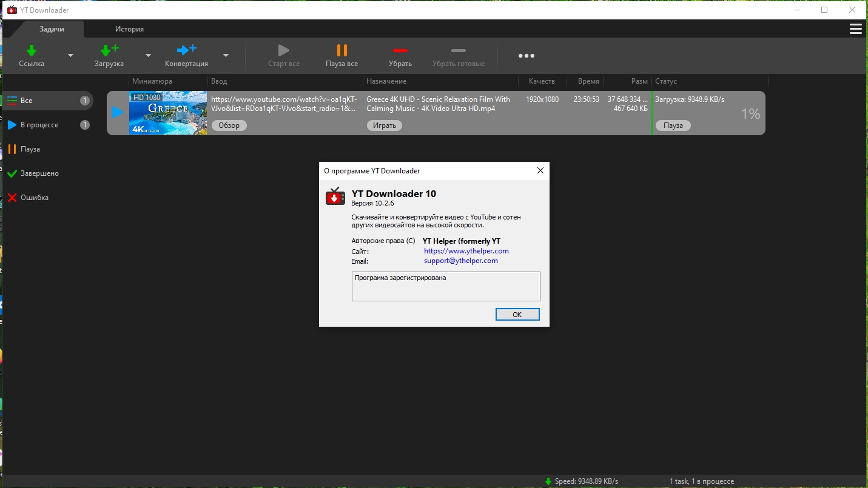Click the blue play icon on Greece task
This screenshot has height=488, width=868.
118,112
